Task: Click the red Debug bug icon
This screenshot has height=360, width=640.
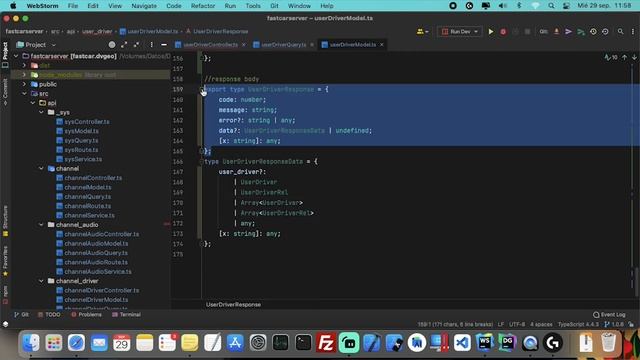Action: pyautogui.click(x=503, y=31)
